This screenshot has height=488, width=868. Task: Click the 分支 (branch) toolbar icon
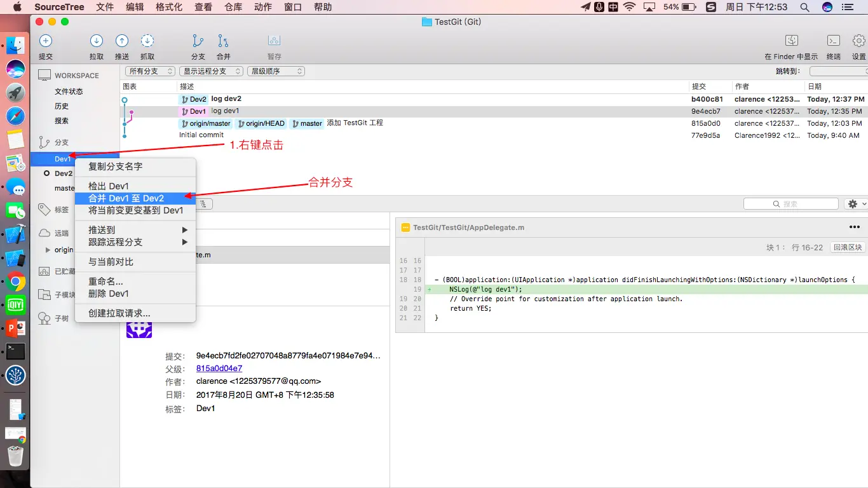(198, 41)
